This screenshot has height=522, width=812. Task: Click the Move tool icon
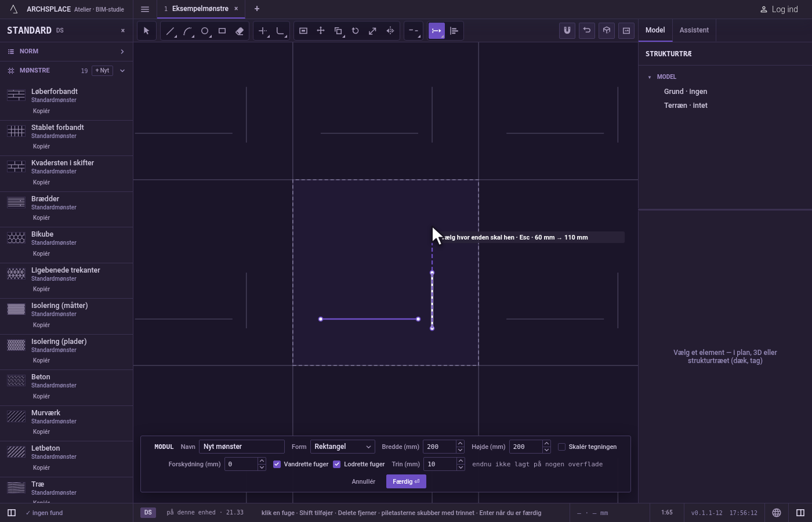(321, 31)
